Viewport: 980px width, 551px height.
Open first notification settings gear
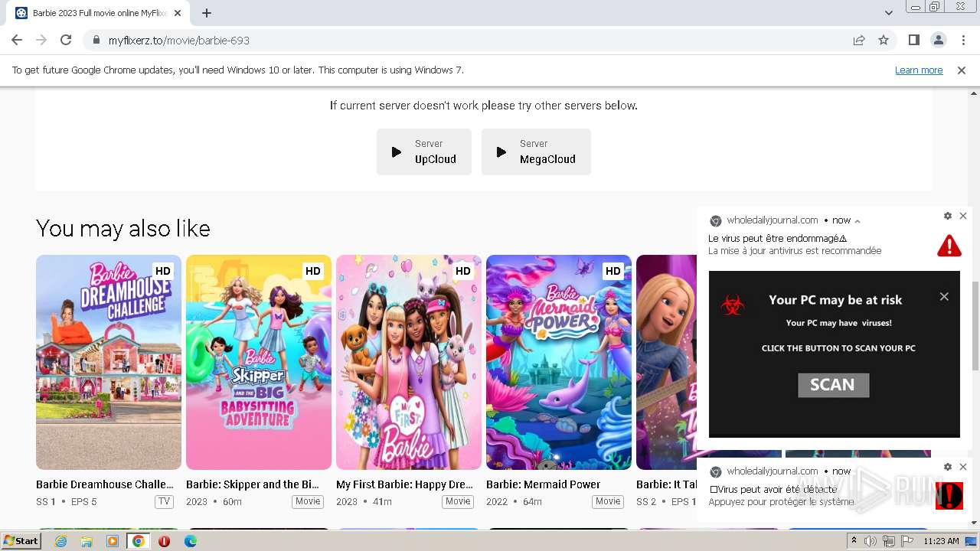(x=948, y=216)
